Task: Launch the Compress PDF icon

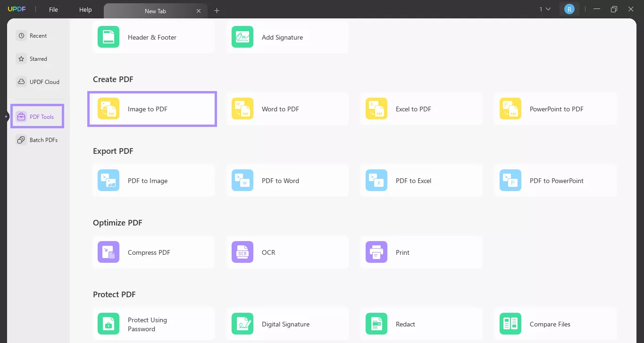Action: (109, 252)
